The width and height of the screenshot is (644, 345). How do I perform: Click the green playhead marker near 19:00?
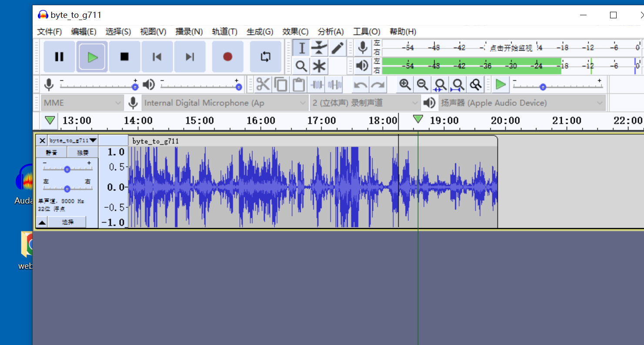[x=418, y=118]
